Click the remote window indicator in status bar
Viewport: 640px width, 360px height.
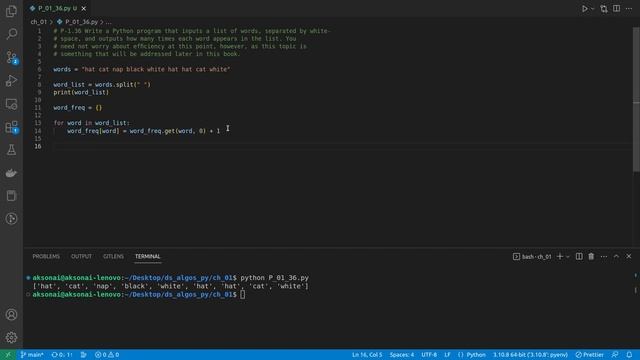click(8, 354)
